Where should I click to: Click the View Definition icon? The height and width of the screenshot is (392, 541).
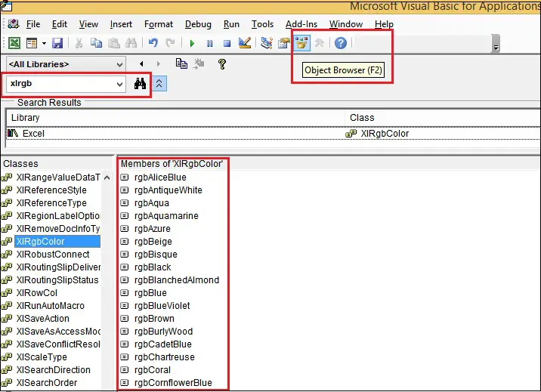199,63
